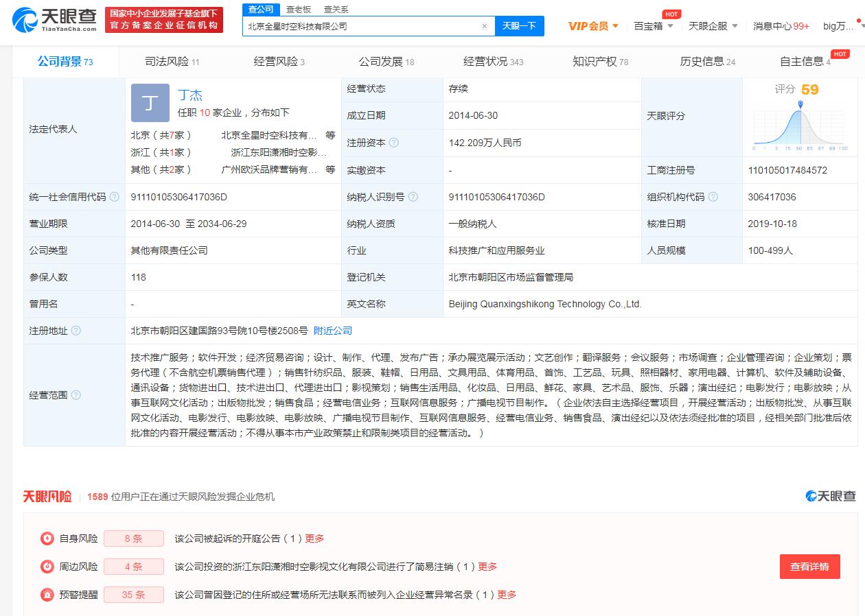This screenshot has width=865, height=616.
Task: Click the 核准日期 value 2019-10-18
Action: point(772,224)
